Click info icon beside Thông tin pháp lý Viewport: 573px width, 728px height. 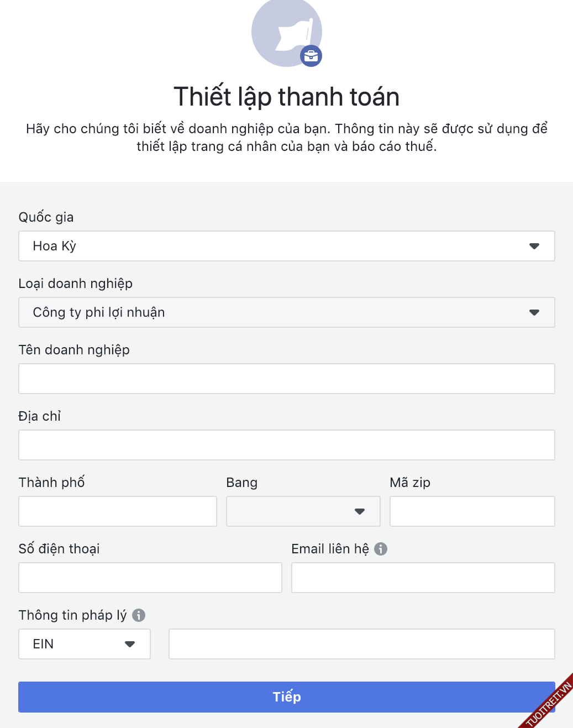tap(139, 615)
